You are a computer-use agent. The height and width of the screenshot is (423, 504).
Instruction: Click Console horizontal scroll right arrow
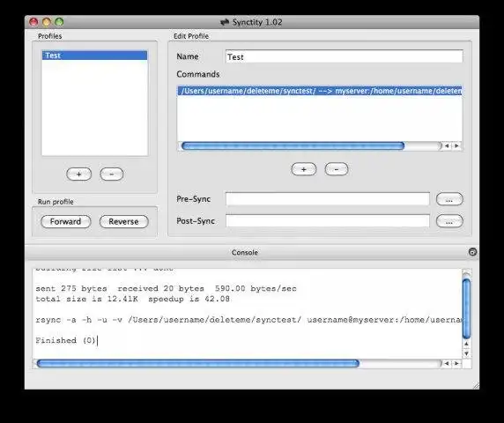click(x=456, y=364)
